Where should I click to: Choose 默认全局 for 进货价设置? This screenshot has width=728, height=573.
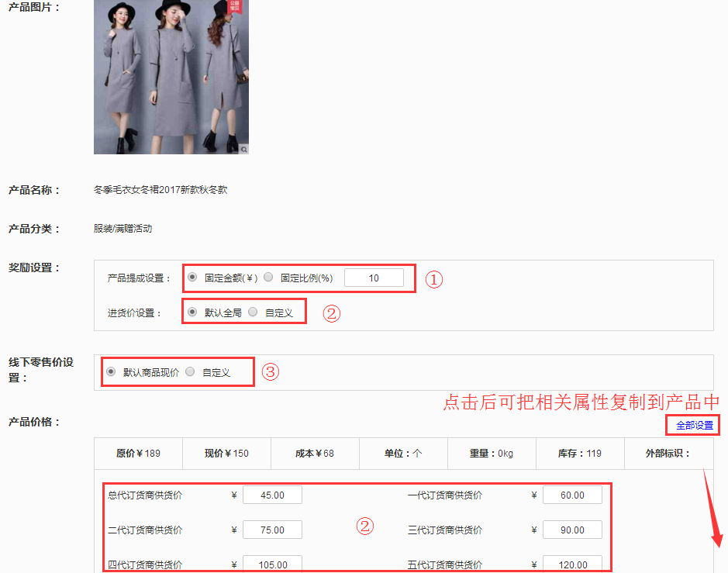coord(192,312)
